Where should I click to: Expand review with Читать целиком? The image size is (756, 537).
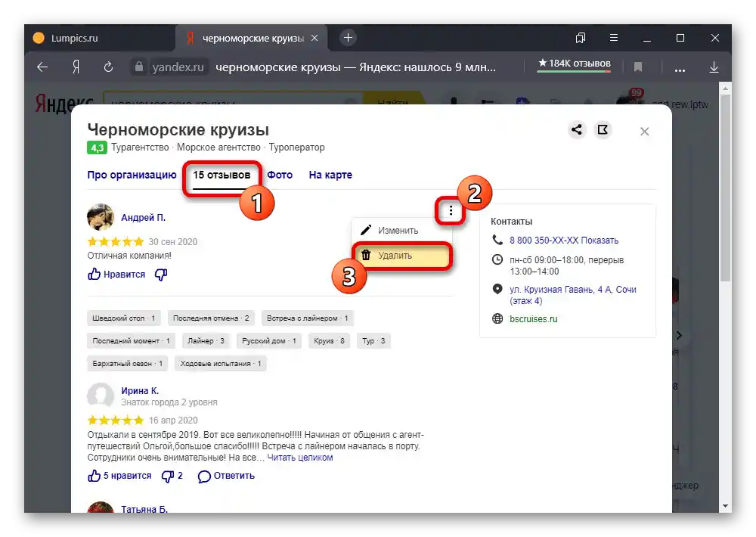click(x=300, y=458)
